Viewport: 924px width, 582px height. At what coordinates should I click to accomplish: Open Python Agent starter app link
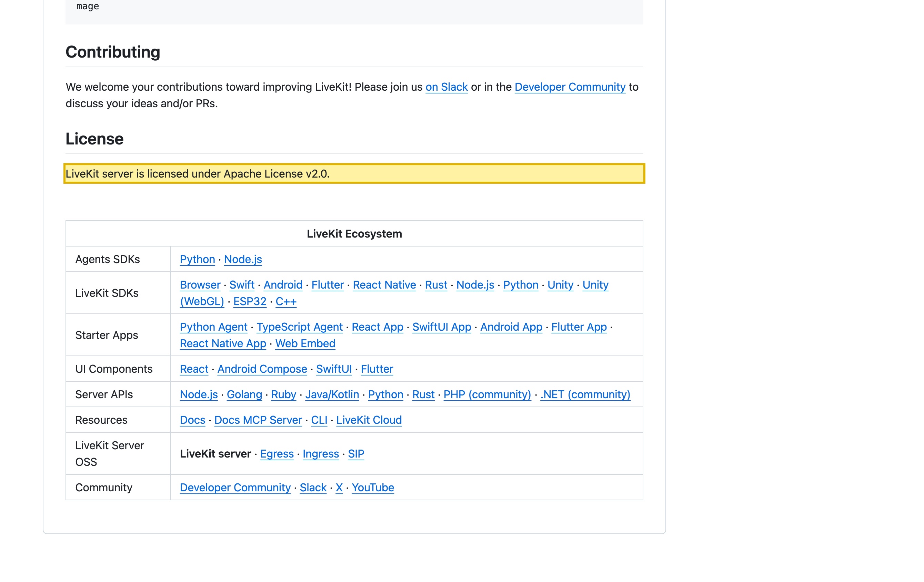213,327
